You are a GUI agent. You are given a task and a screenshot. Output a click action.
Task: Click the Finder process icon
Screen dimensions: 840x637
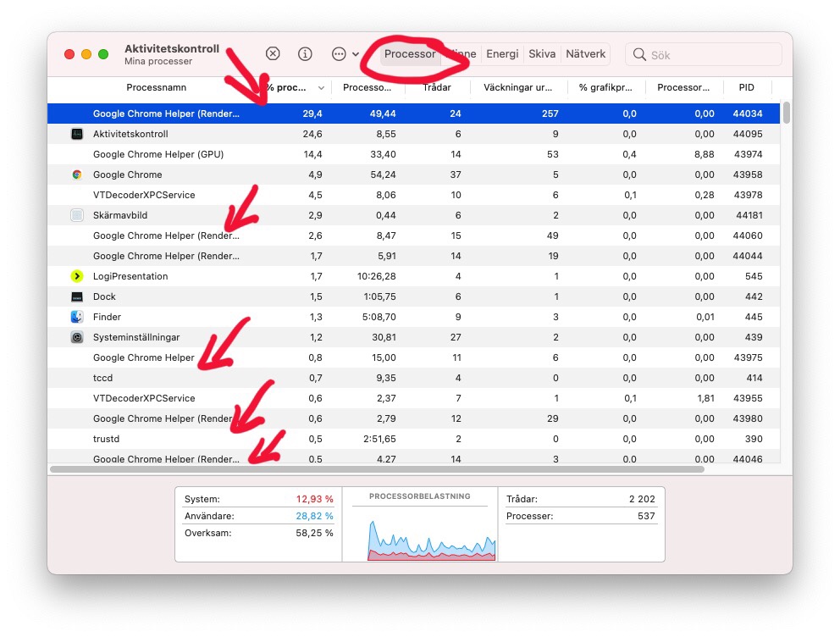pos(77,317)
